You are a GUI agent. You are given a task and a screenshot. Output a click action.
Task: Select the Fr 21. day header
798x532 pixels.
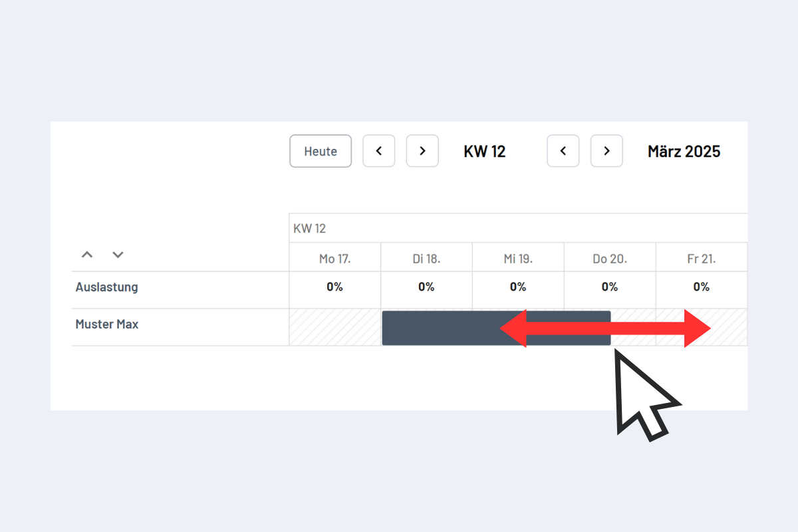(702, 259)
